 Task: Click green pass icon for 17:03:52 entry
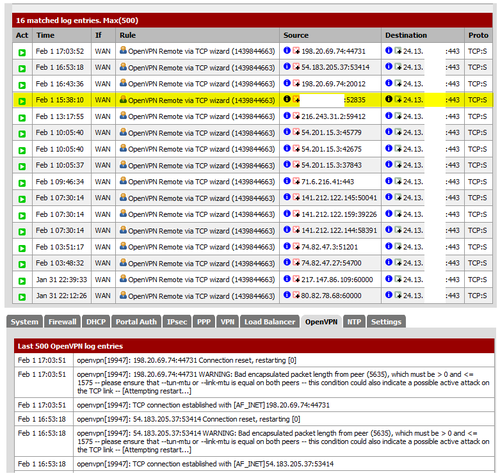pyautogui.click(x=22, y=52)
